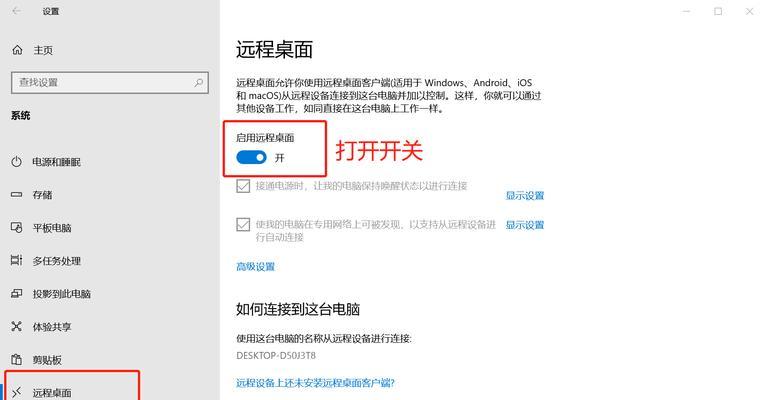Uncheck make PC discoverable on private networks
This screenshot has height=400, width=766.
click(x=243, y=225)
